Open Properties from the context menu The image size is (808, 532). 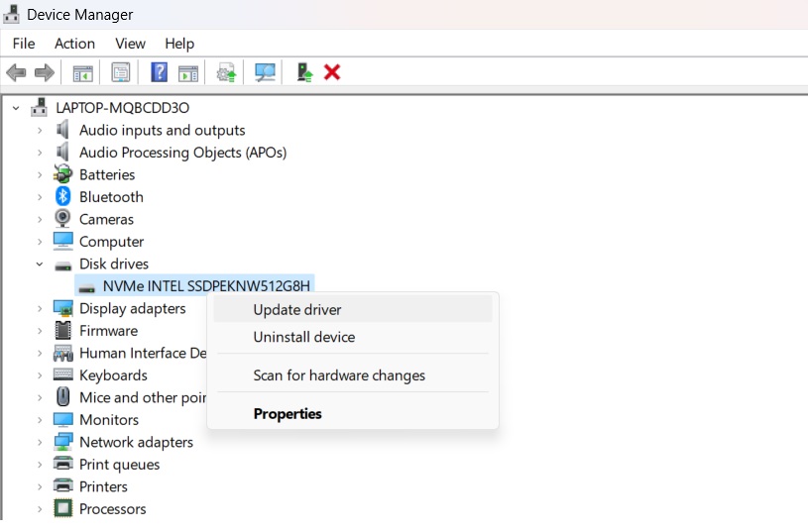click(353, 413)
